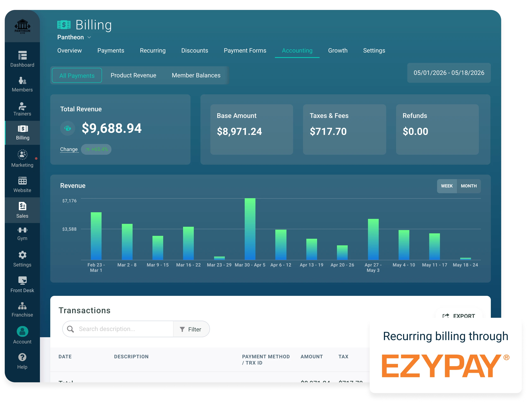Screen dimensions: 532x403
Task: Go to the Overview tab
Action: 69,50
